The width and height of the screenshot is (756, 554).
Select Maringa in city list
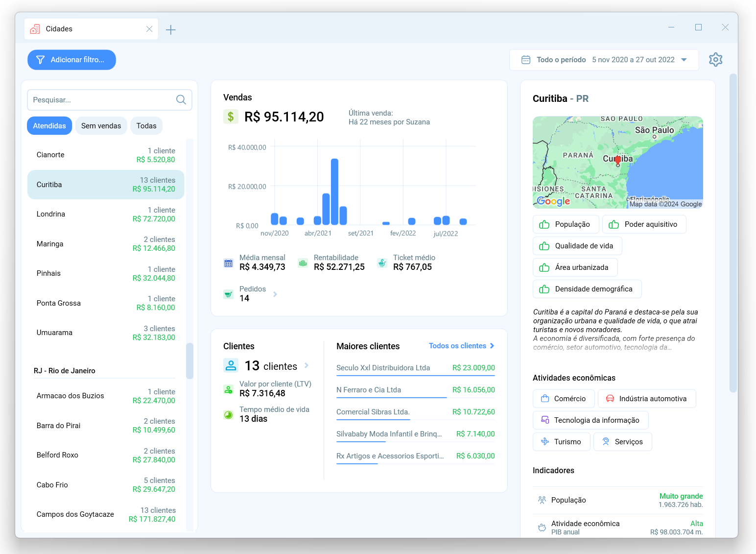tap(106, 244)
